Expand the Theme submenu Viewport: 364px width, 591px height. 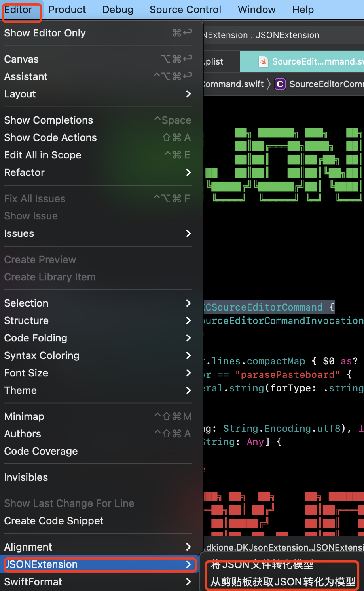tap(98, 390)
